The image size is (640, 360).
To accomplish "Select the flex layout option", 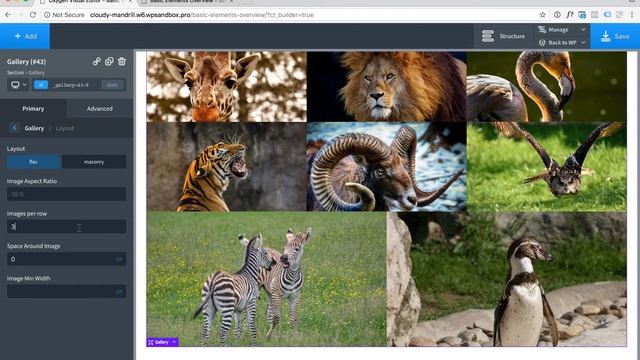I will (33, 162).
